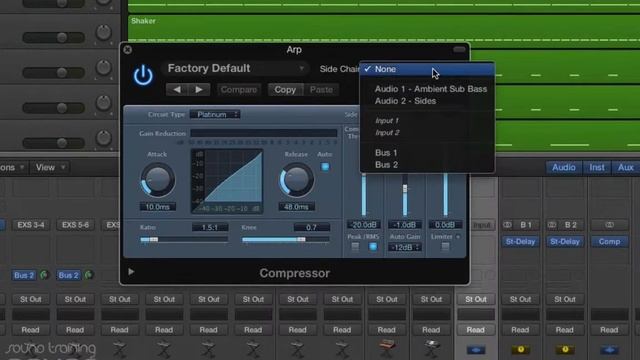Click the Release knob
640x360 pixels.
pos(297,180)
